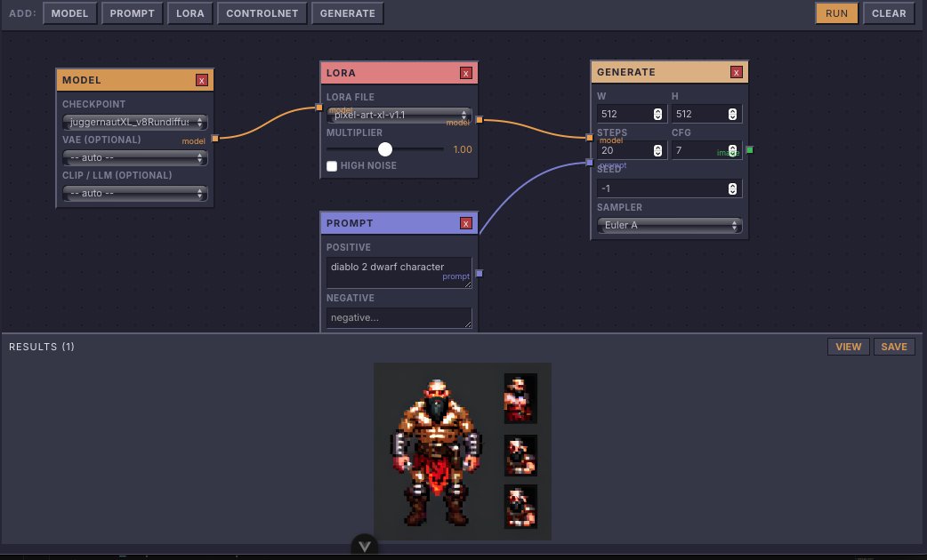Add a CONTROLNET node from toolbar
The height and width of the screenshot is (560, 927).
pos(262,13)
